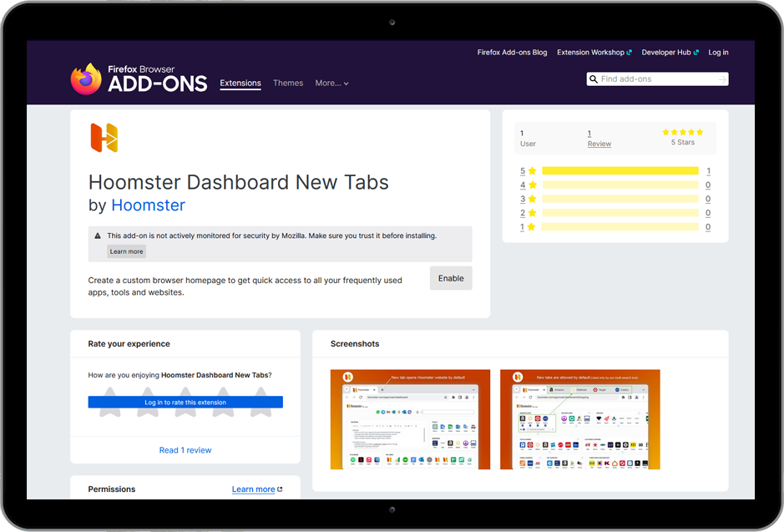This screenshot has width=784, height=532.
Task: Open the Read 1 review link
Action: click(x=185, y=450)
